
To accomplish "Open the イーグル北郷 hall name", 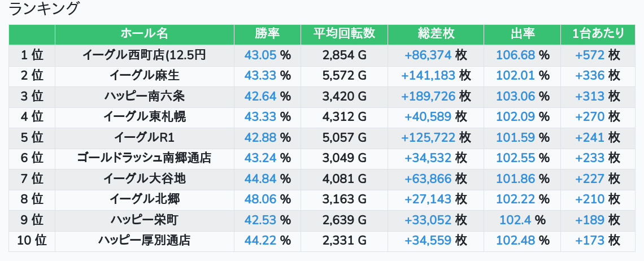I will (x=144, y=199).
